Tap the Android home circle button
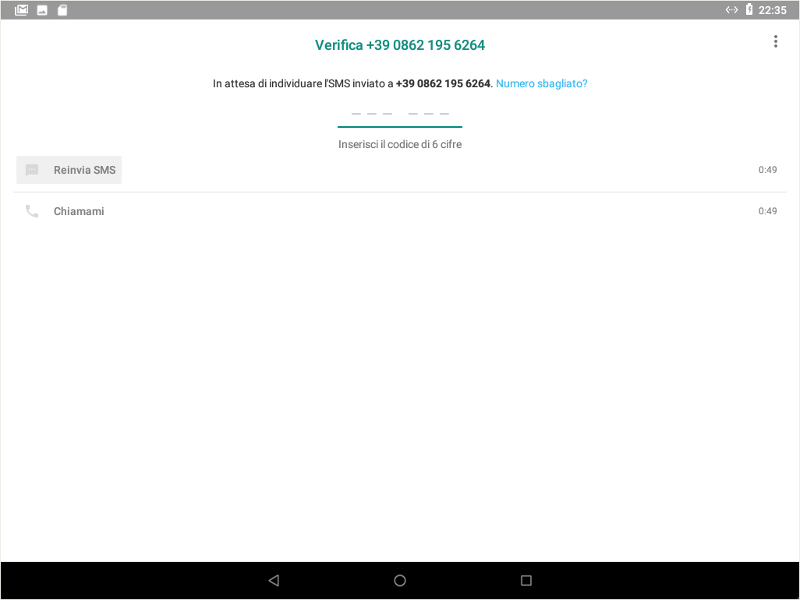The height and width of the screenshot is (600, 800). (400, 580)
